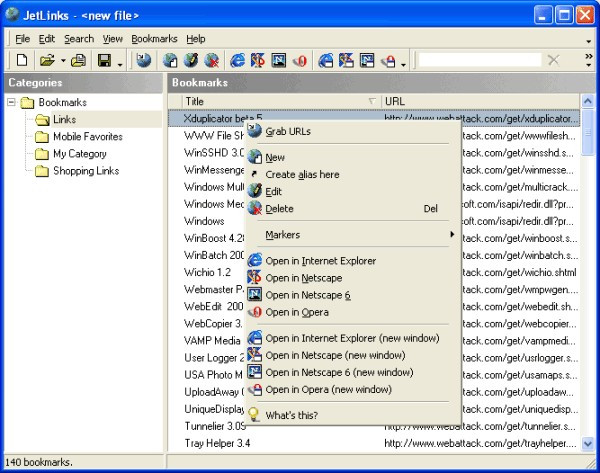Click toolbar Netscape new window icon

pyautogui.click(x=346, y=60)
